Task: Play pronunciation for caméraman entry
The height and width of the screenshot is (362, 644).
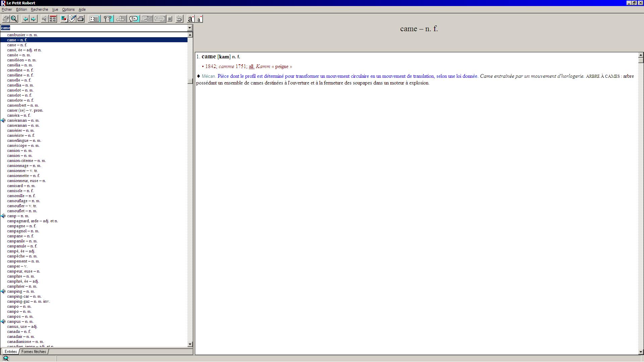Action: [x=3, y=120]
